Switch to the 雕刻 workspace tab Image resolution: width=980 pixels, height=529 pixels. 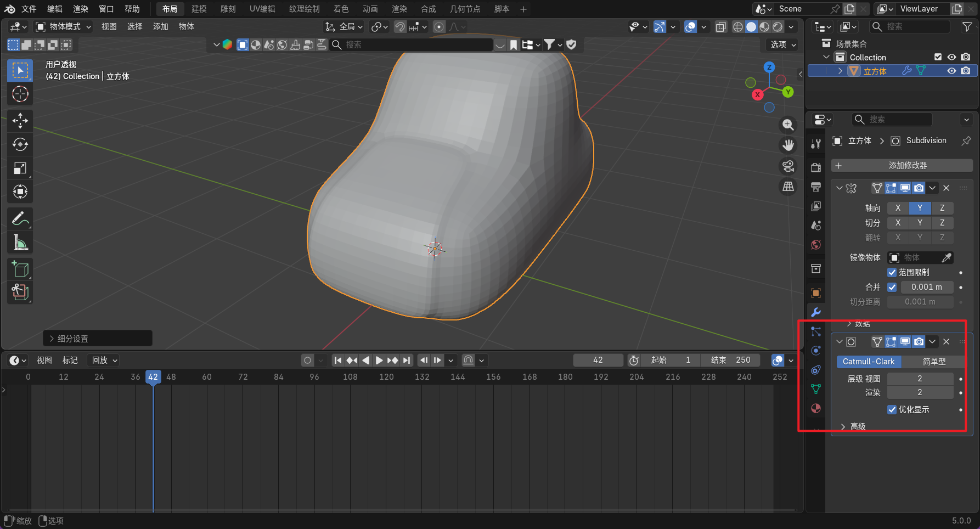point(228,9)
